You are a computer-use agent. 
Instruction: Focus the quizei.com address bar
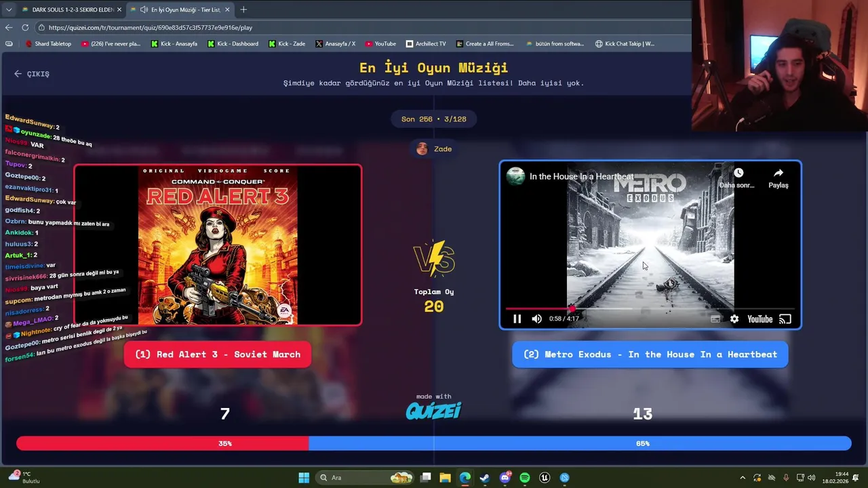(363, 28)
